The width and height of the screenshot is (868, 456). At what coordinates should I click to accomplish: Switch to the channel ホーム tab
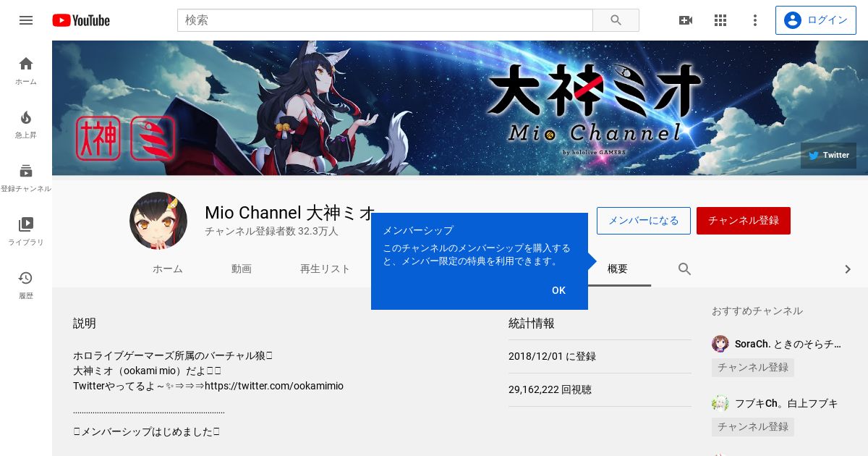(x=168, y=269)
